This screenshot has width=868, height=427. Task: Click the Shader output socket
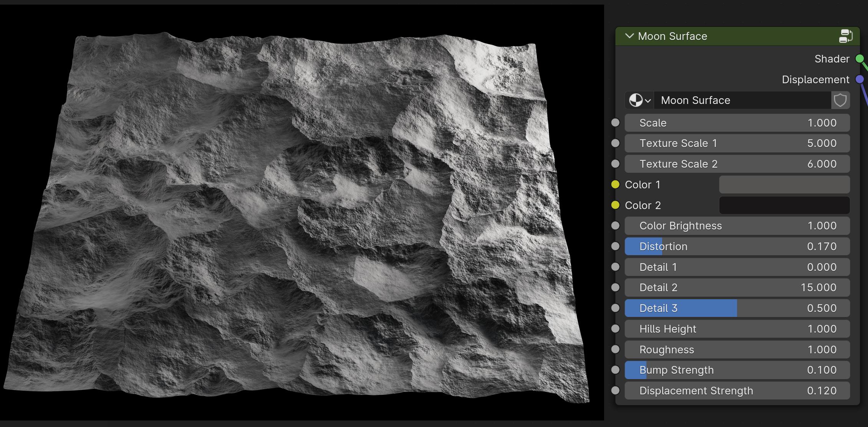(860, 59)
